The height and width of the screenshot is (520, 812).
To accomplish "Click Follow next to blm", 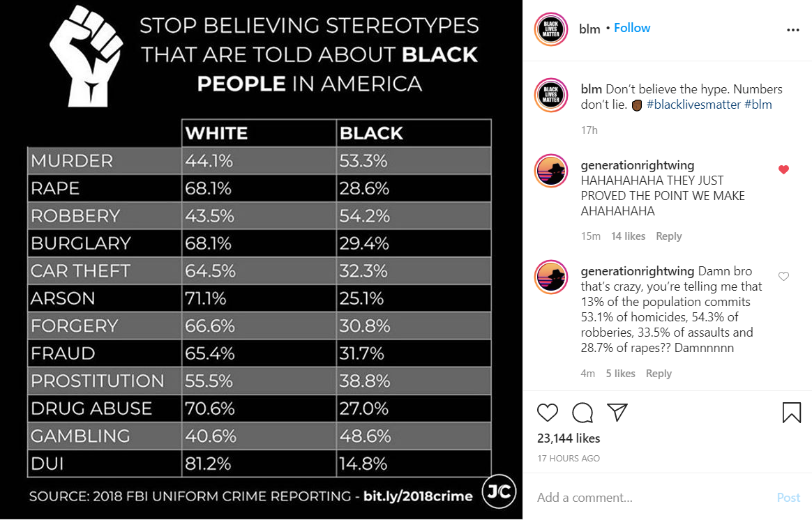I will (632, 28).
